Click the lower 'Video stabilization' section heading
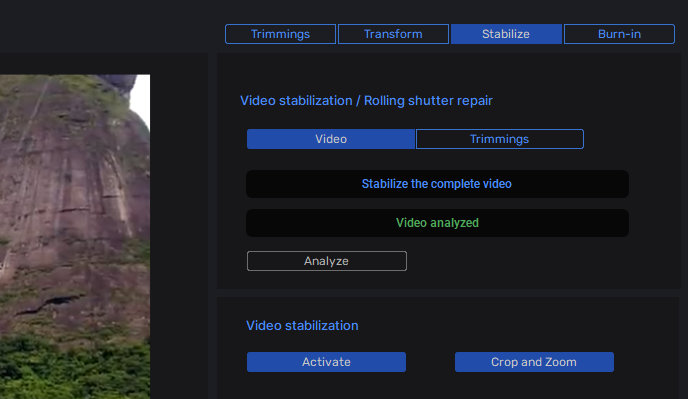Screen dimensions: 688x399 [302, 326]
